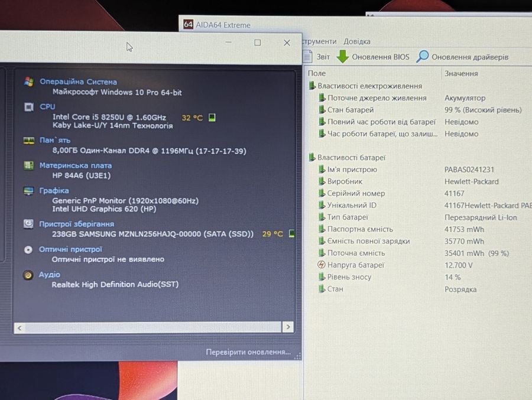Open Оновлення драйверів in AIDA64 toolbar
532x400 pixels.
(x=469, y=57)
